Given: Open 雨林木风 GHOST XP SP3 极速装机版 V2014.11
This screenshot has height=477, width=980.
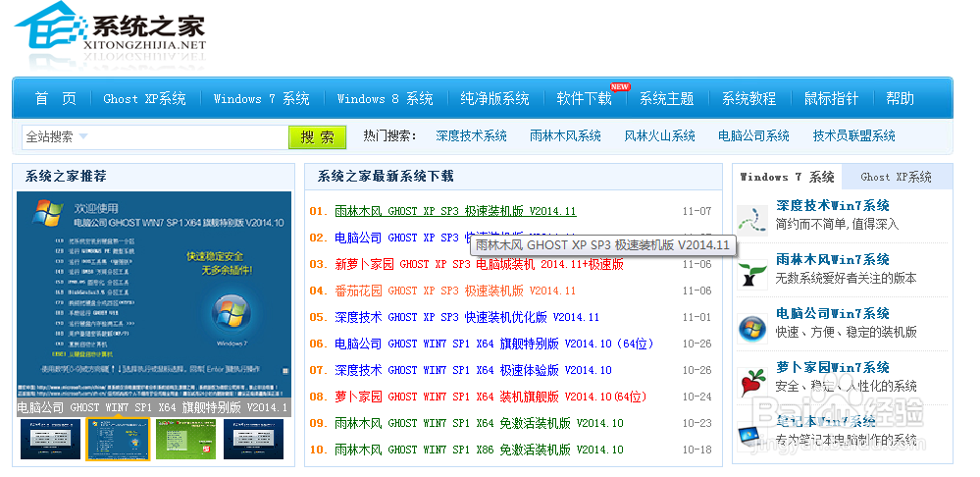Looking at the screenshot, I should (455, 211).
